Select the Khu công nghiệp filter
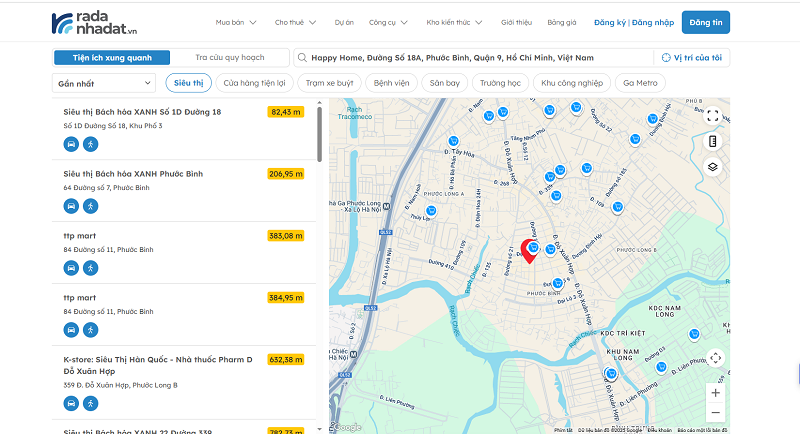This screenshot has width=800, height=446. pyautogui.click(x=572, y=83)
